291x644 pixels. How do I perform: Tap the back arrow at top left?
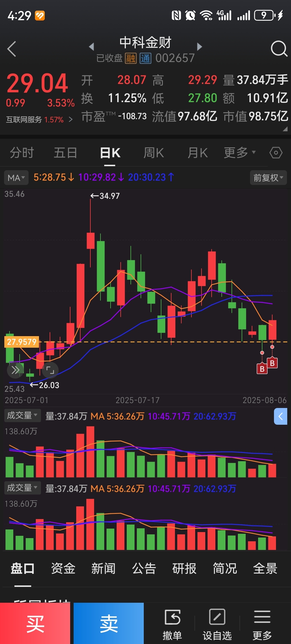[12, 49]
